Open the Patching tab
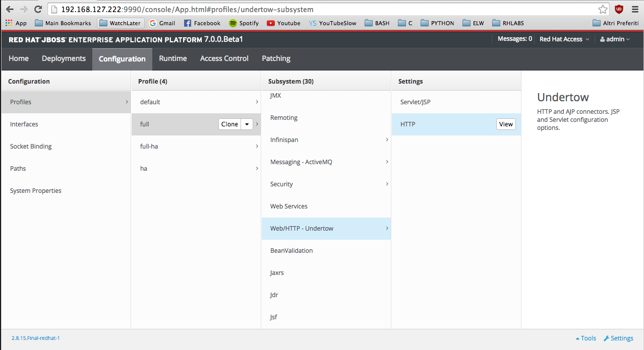Viewport: 644px width, 350px height. click(x=276, y=58)
